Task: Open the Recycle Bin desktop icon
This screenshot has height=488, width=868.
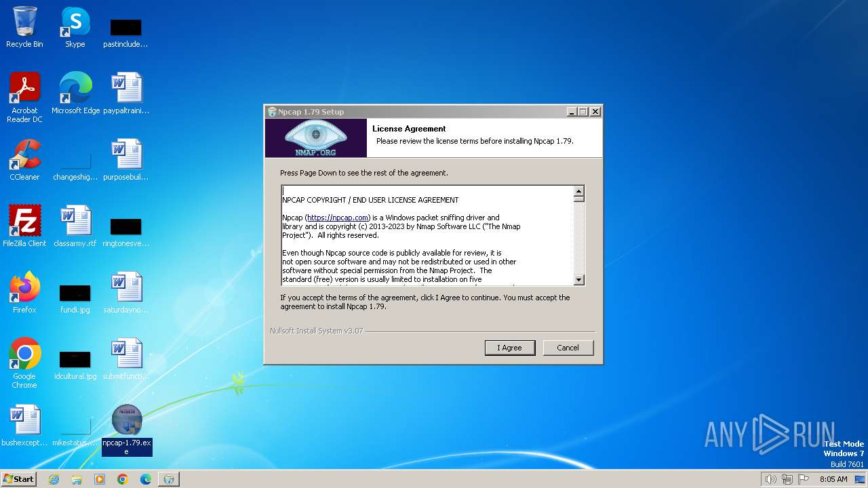Action: [x=24, y=27]
